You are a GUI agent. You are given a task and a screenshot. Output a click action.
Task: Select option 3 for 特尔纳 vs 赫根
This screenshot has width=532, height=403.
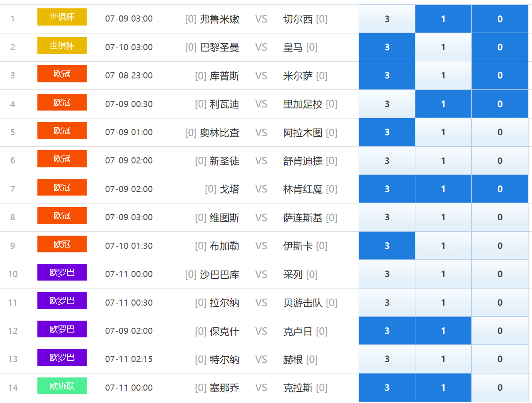coord(387,359)
